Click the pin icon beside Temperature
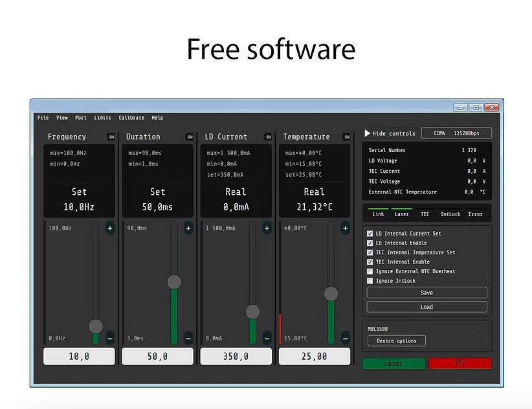This screenshot has width=532, height=409. coord(346,137)
